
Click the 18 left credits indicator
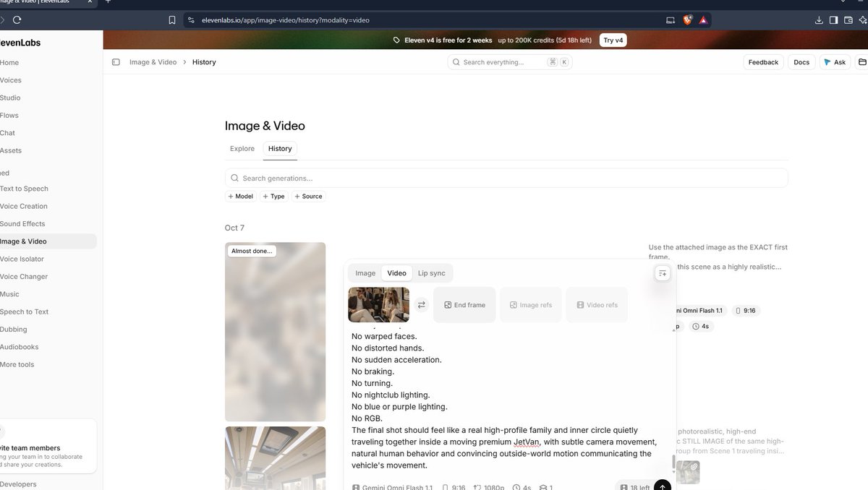tap(634, 487)
